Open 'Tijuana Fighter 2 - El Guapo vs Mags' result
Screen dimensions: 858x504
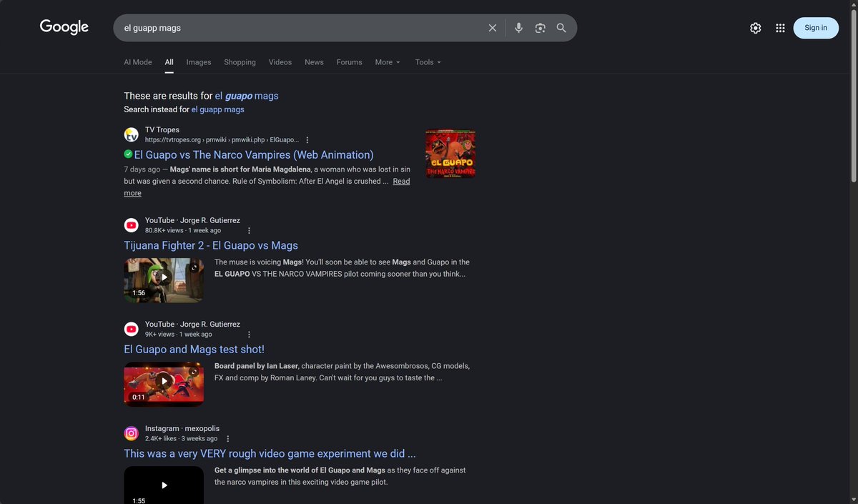click(211, 245)
